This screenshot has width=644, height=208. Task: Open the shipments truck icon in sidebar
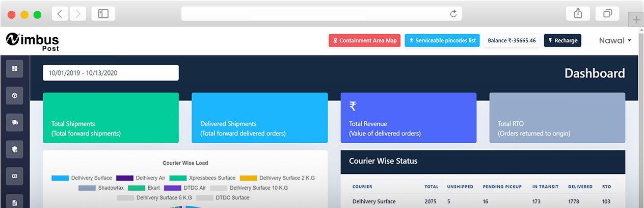click(14, 122)
